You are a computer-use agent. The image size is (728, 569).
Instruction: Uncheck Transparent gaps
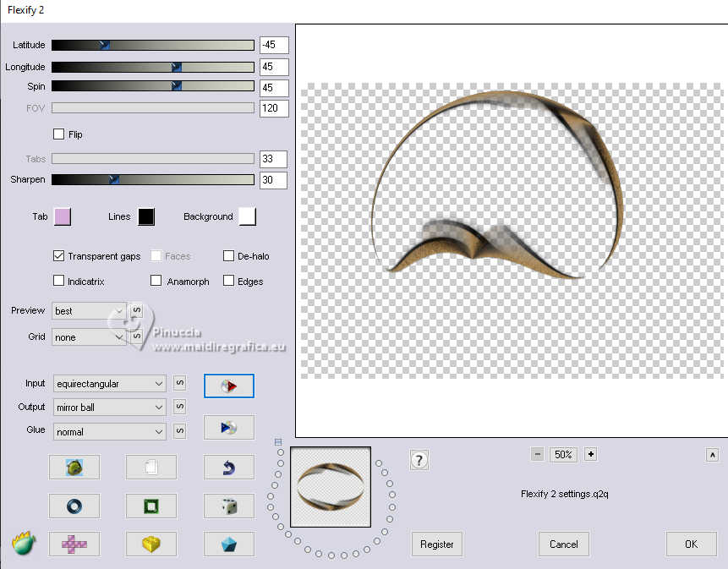pyautogui.click(x=59, y=255)
